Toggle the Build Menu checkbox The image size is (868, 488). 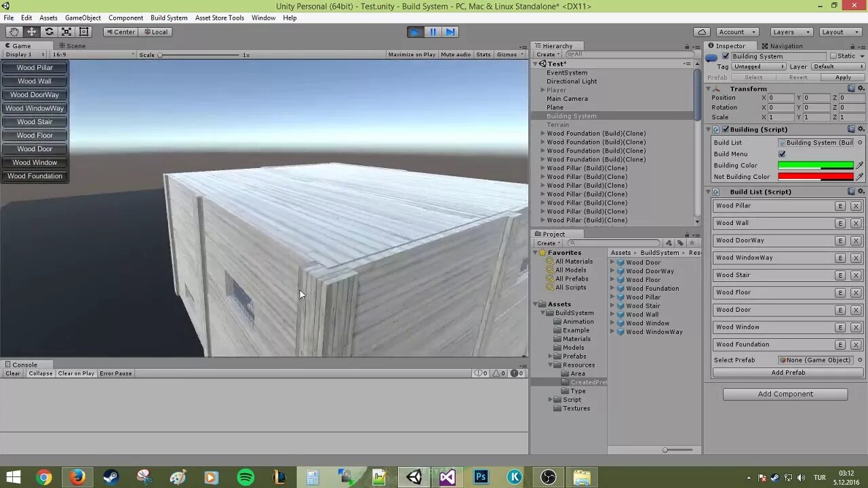tap(782, 154)
